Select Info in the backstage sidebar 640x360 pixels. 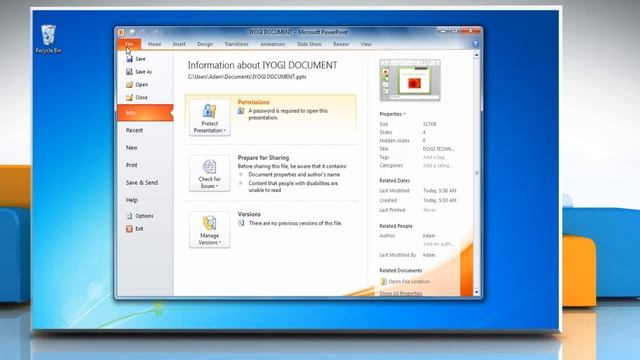[x=145, y=113]
